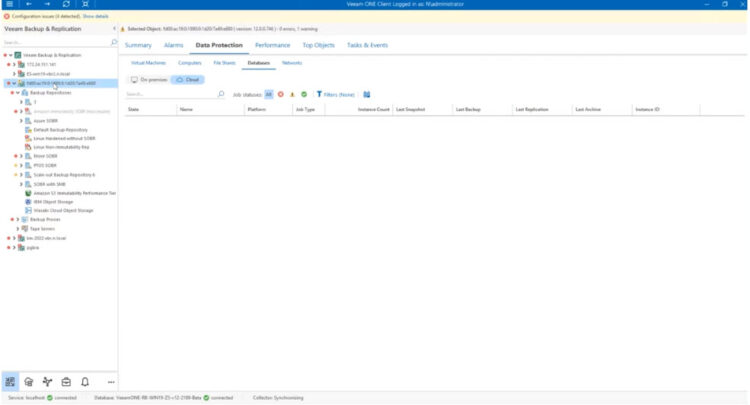Expand the 172.24.151.141 server node

tap(14, 65)
